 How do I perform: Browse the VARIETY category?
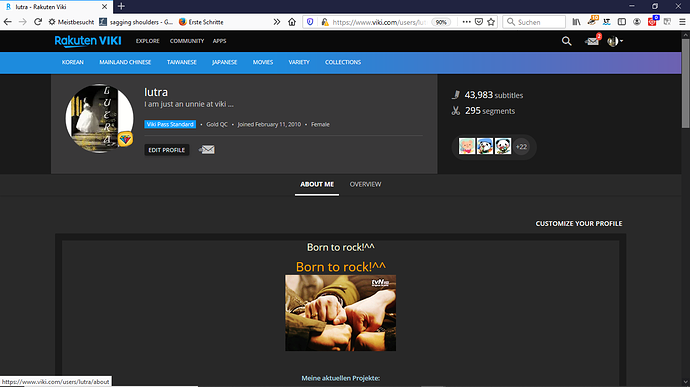point(299,62)
